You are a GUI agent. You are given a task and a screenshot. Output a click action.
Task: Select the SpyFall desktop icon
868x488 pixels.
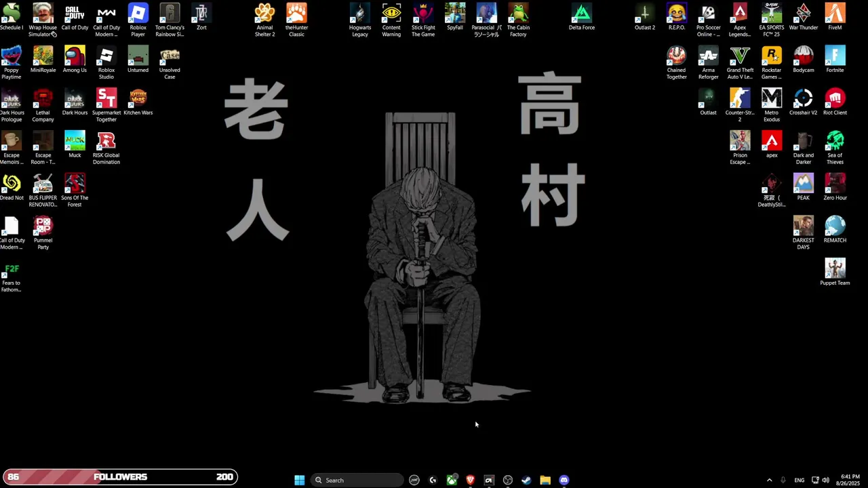pyautogui.click(x=455, y=18)
